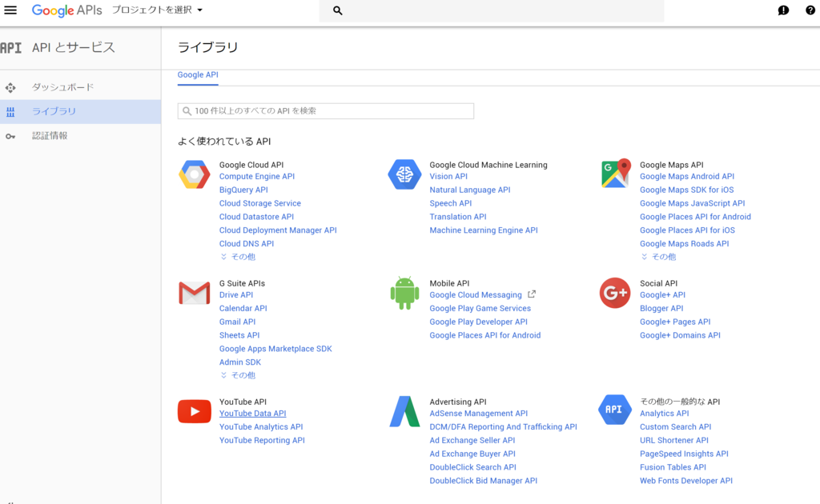Open Admin SDK link
Viewport: 820px width, 504px height.
[240, 362]
